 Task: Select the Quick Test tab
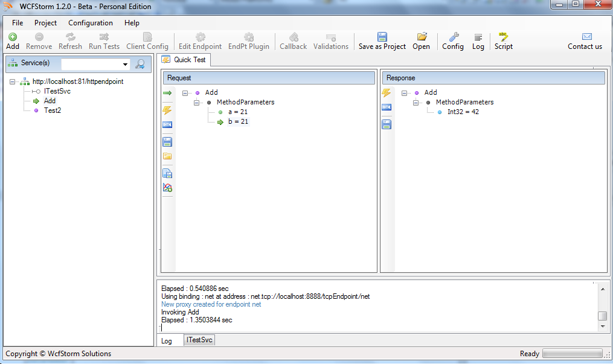click(185, 60)
